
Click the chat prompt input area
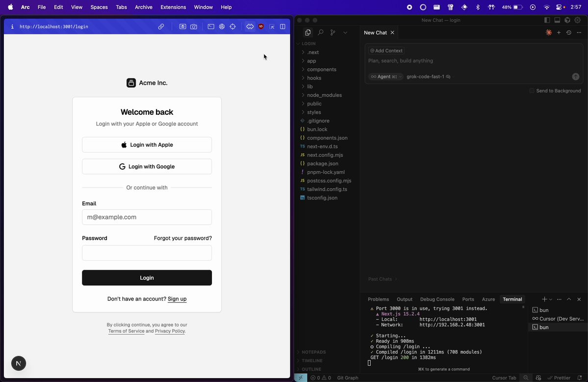[x=474, y=61]
